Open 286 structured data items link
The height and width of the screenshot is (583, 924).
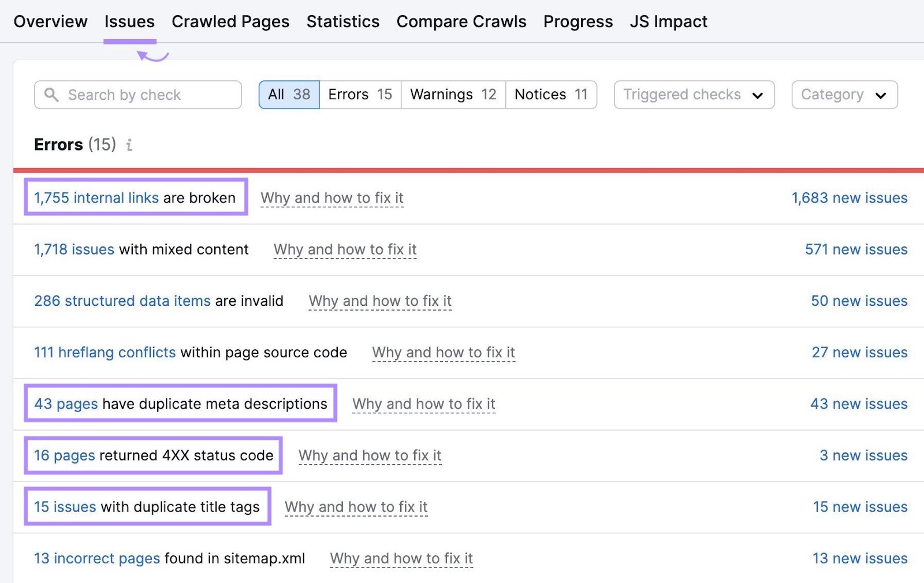pos(122,301)
